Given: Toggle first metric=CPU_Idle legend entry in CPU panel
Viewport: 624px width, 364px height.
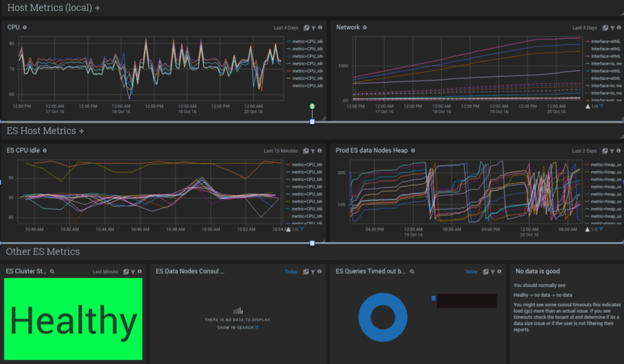Looking at the screenshot, I should [x=305, y=41].
